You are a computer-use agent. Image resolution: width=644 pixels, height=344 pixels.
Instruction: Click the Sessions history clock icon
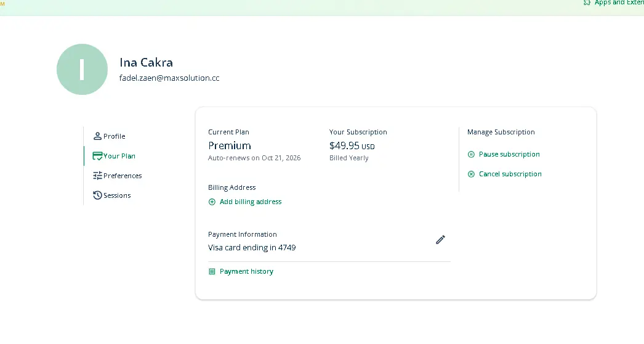click(x=97, y=195)
